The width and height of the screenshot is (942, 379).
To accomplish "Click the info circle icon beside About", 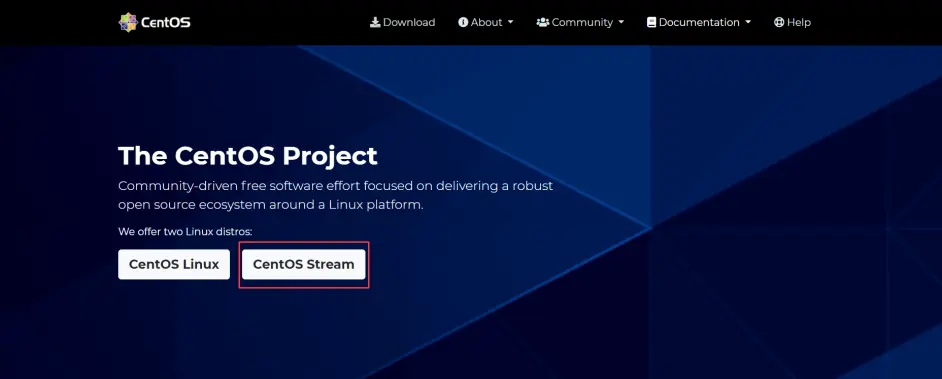I will pyautogui.click(x=463, y=22).
